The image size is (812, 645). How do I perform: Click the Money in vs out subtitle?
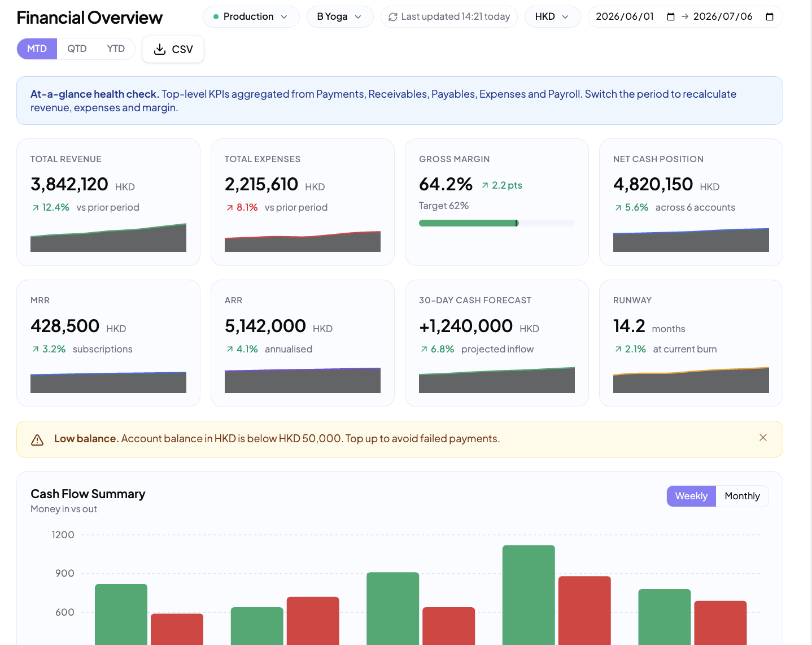(64, 509)
